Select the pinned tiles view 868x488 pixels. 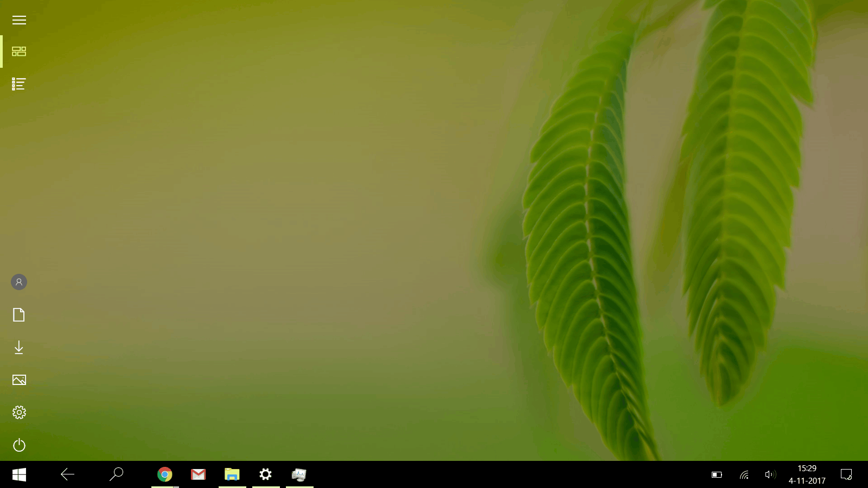(19, 52)
